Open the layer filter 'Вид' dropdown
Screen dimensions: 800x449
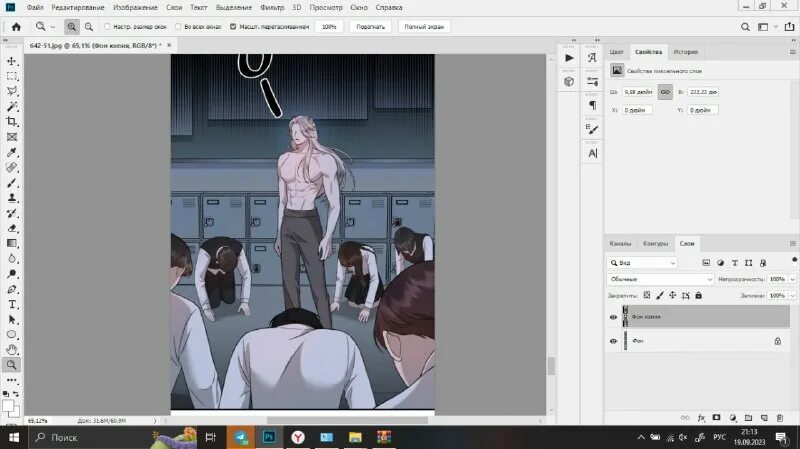coord(642,263)
